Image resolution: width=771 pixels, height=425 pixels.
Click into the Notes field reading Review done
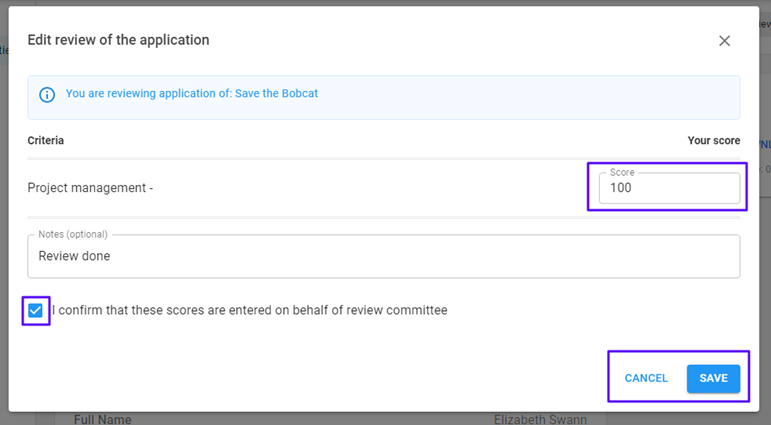click(384, 256)
